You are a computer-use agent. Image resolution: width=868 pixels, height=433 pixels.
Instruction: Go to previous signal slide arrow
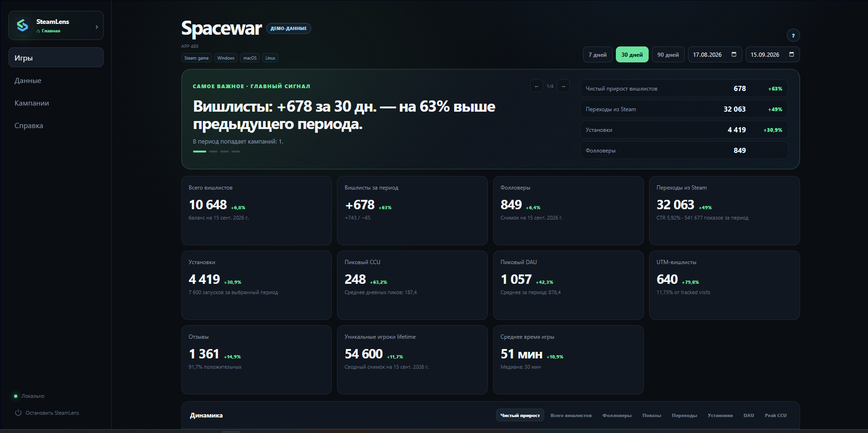click(x=536, y=86)
